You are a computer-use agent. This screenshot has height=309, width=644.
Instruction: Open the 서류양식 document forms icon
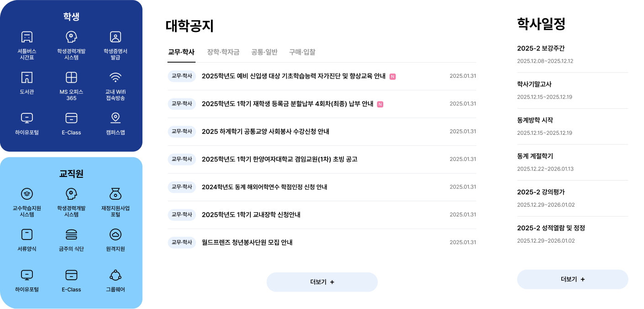27,234
